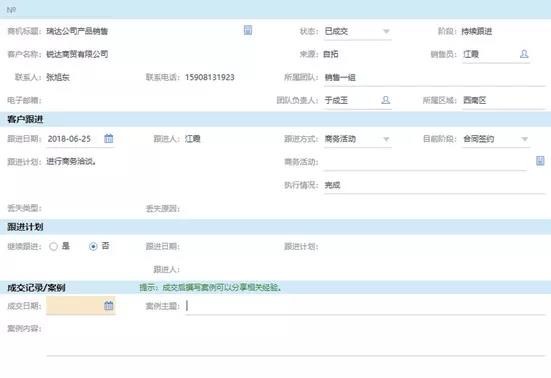Click the note icon beside the 商务活动 field
Image resolution: width=551 pixels, height=378 pixels.
point(540,161)
